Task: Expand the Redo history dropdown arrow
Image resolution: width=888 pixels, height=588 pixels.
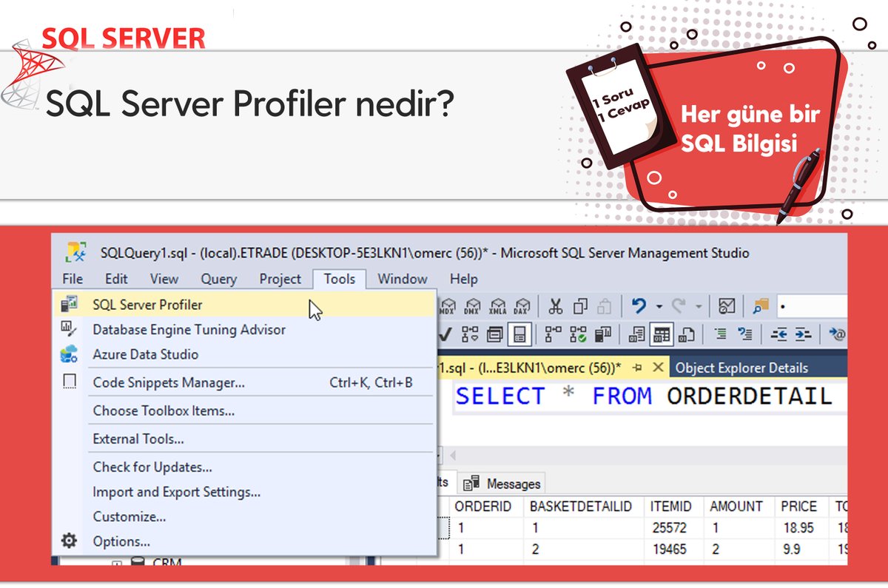Action: click(698, 306)
